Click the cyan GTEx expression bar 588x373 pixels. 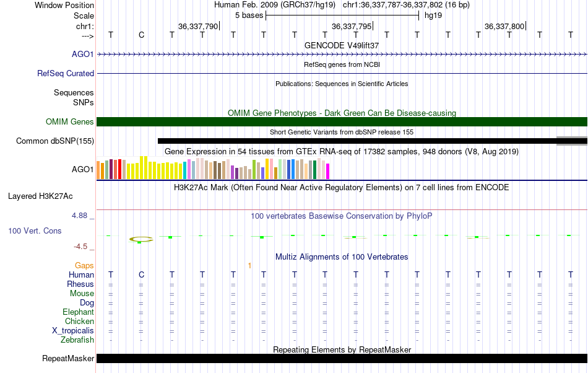(x=185, y=170)
